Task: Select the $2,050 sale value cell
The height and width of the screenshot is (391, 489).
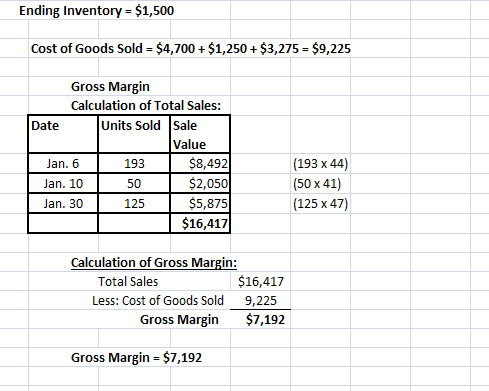Action: pyautogui.click(x=200, y=183)
